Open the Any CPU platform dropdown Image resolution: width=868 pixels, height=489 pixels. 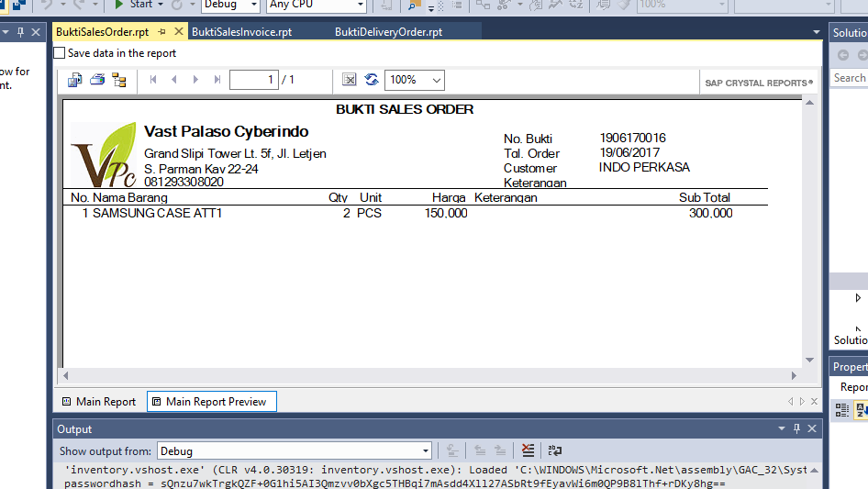[361, 5]
